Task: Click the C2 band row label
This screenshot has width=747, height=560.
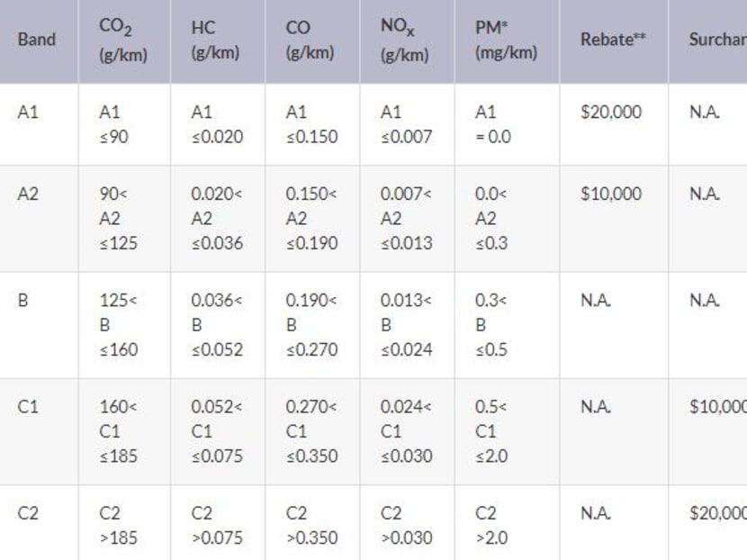Action: click(x=28, y=513)
